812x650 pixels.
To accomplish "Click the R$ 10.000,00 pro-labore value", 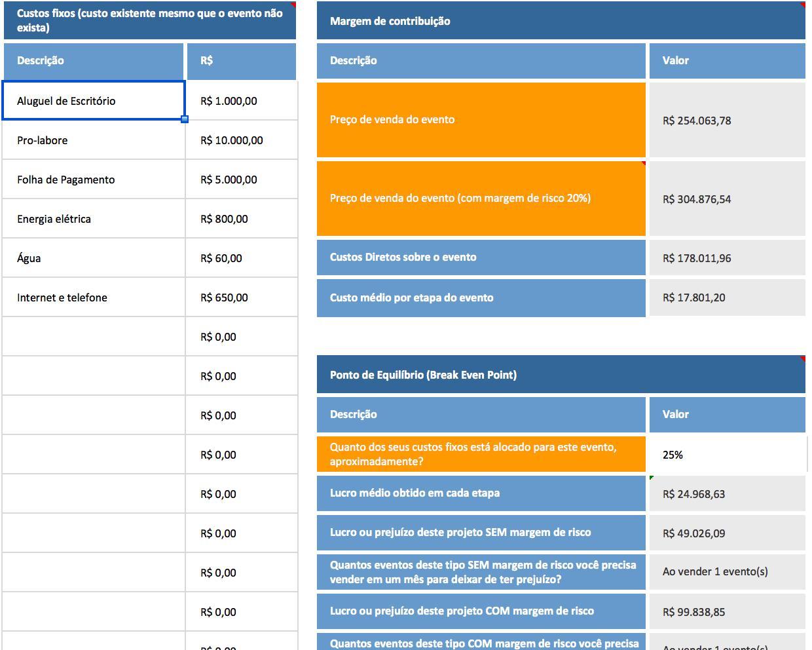I will pyautogui.click(x=241, y=140).
